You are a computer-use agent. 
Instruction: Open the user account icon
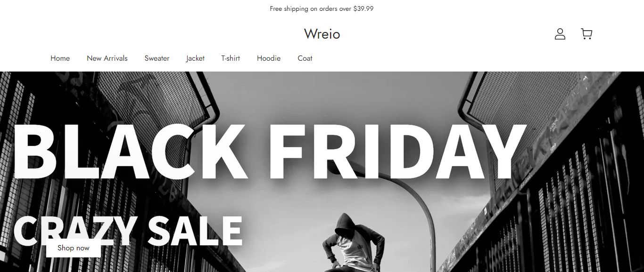click(560, 34)
